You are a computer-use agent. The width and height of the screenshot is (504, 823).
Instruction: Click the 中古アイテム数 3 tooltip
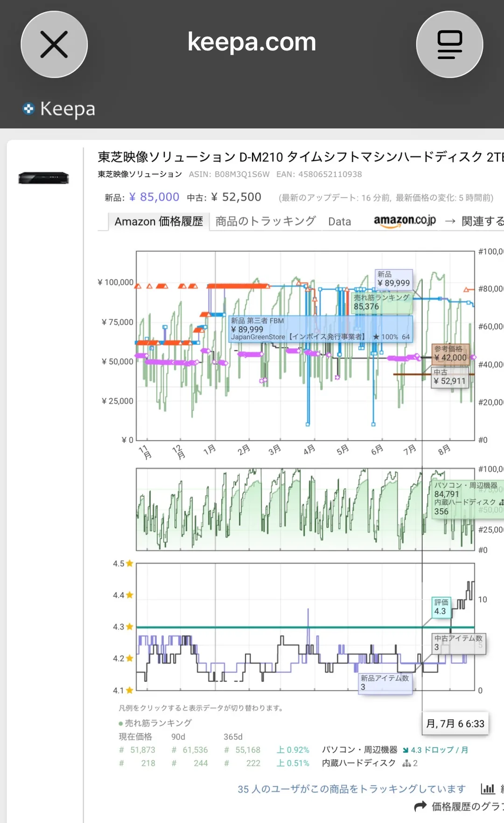click(459, 643)
